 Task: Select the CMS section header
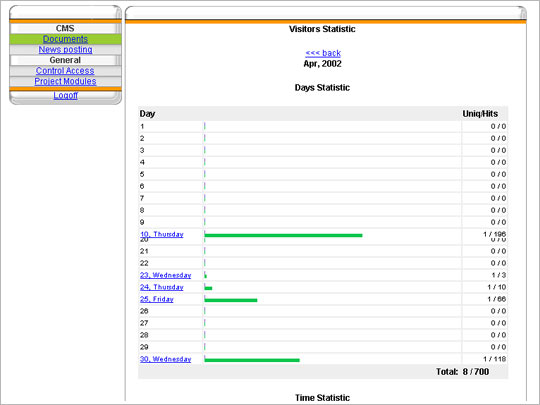coord(65,28)
